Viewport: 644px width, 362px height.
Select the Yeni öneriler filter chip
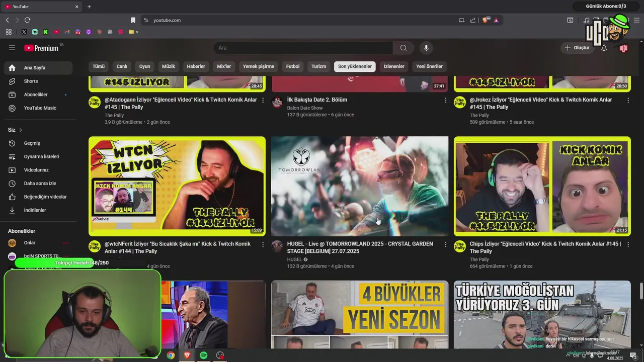[x=430, y=66]
